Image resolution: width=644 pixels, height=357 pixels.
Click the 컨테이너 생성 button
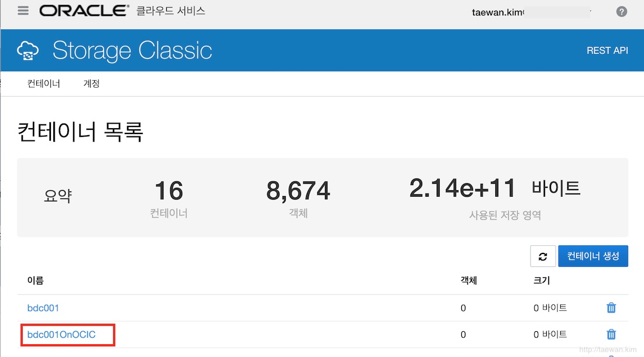point(593,256)
